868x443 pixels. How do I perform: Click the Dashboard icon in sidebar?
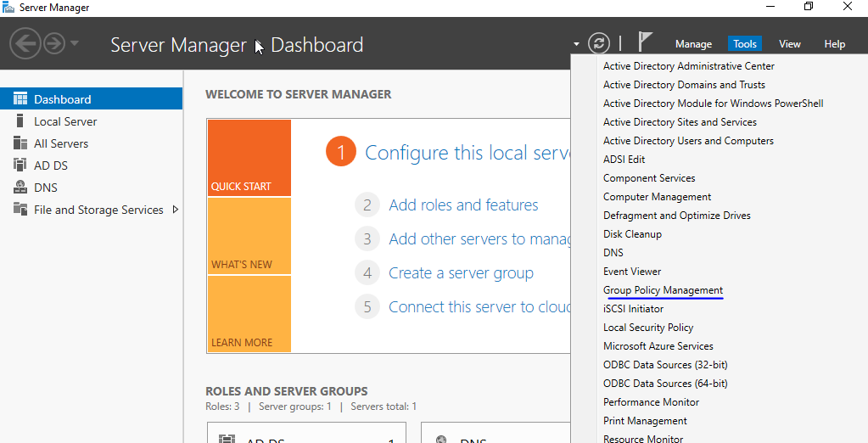click(20, 99)
